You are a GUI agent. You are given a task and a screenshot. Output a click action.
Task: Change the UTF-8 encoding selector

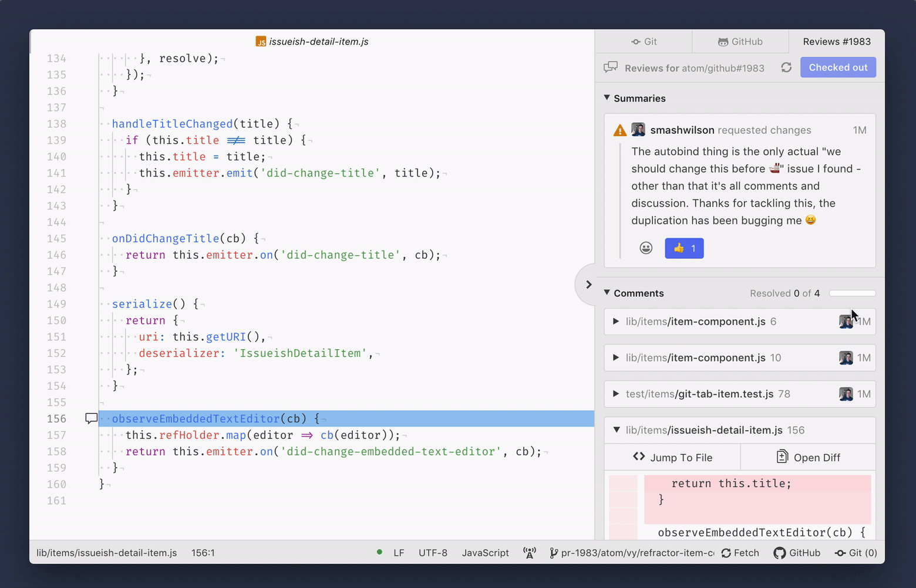[433, 553]
